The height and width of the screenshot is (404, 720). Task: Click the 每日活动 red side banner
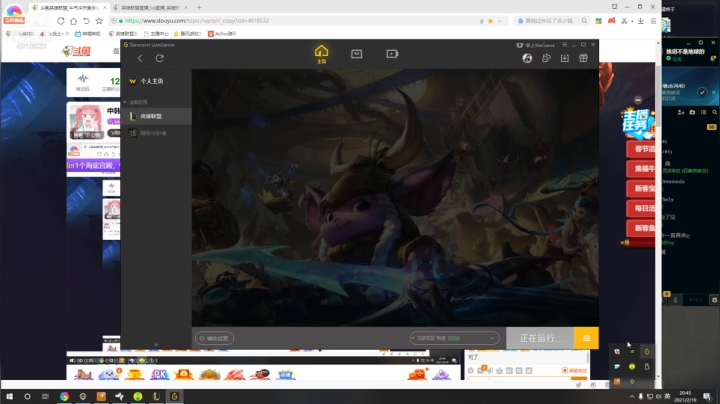pos(642,208)
